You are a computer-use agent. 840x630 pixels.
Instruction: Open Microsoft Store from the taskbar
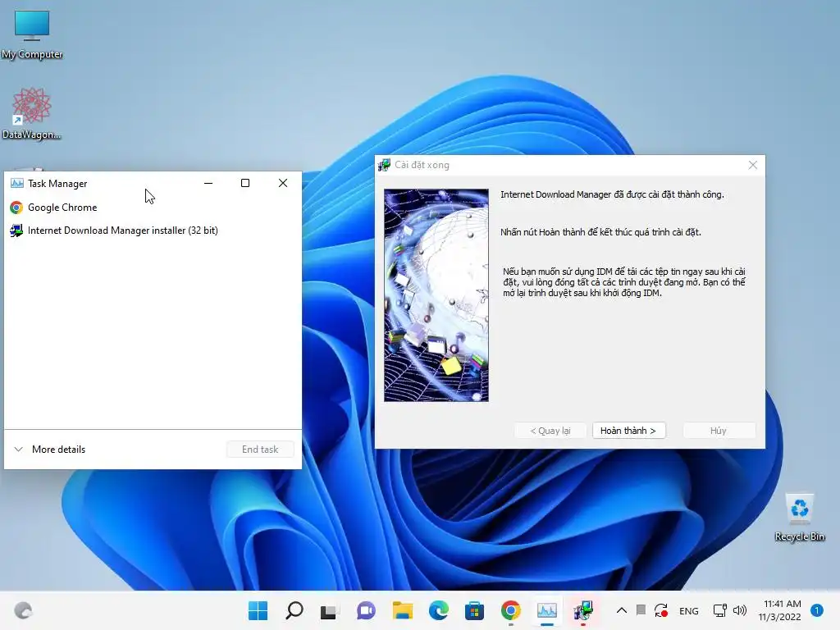point(474,610)
